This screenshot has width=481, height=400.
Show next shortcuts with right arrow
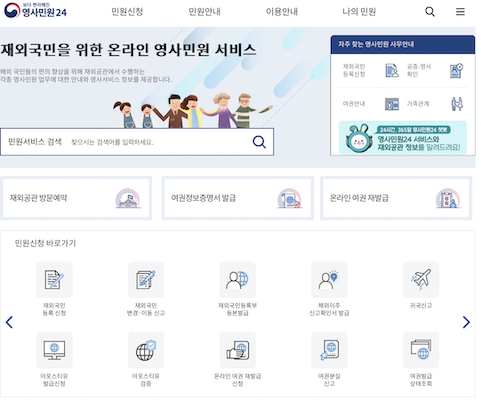466,322
